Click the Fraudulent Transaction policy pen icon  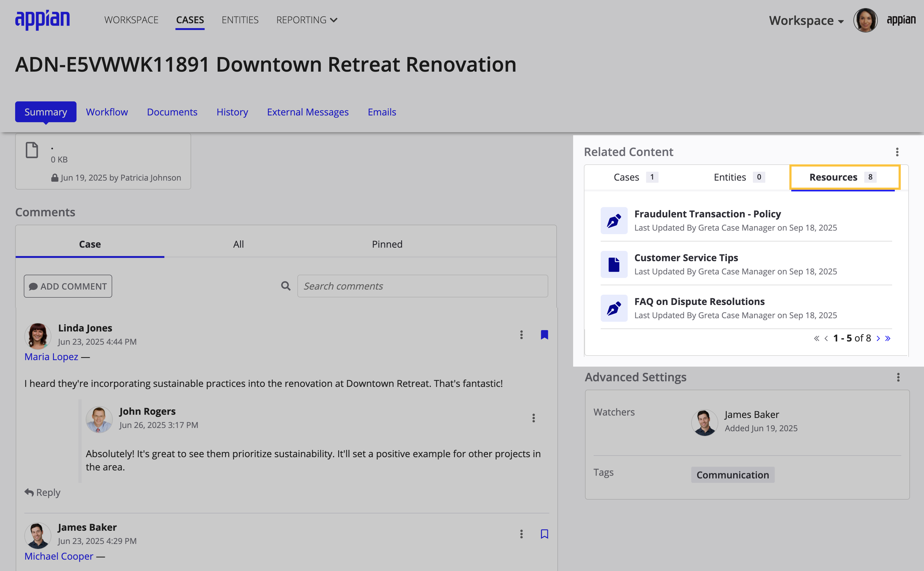(x=614, y=221)
